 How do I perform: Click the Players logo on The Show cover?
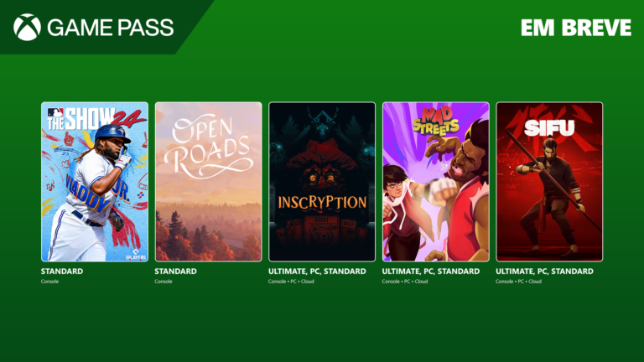(x=136, y=255)
